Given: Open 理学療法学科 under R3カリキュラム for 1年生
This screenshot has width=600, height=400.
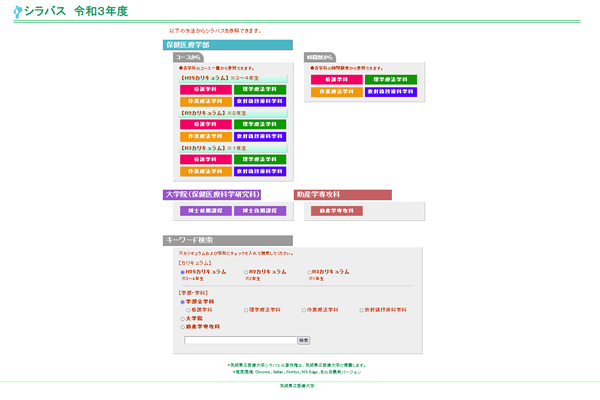Looking at the screenshot, I should click(x=260, y=159).
